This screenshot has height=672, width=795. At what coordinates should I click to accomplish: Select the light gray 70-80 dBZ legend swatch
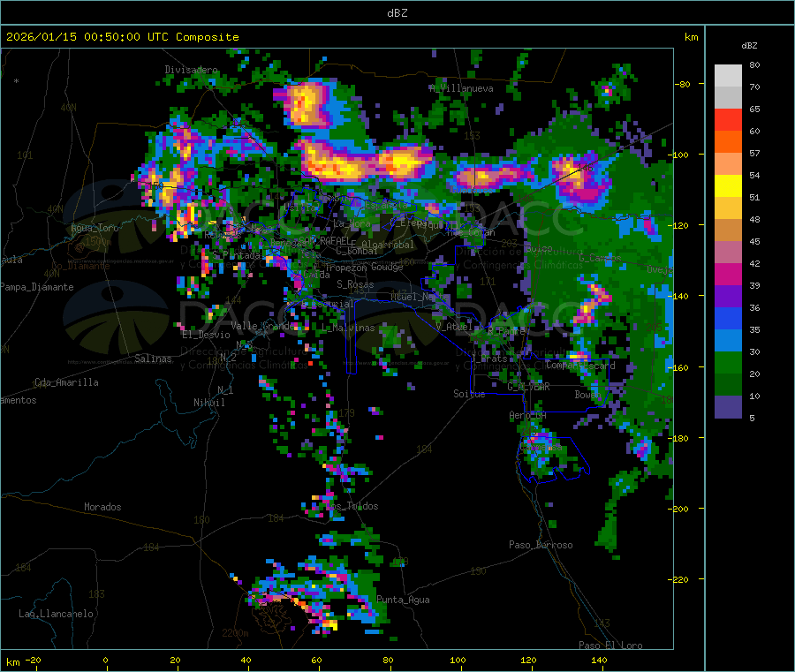click(x=728, y=76)
